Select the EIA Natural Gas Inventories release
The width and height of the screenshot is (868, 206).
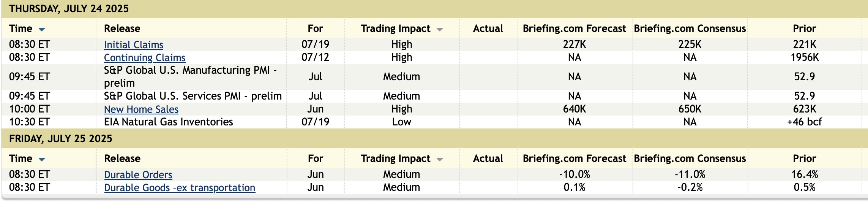tap(169, 122)
